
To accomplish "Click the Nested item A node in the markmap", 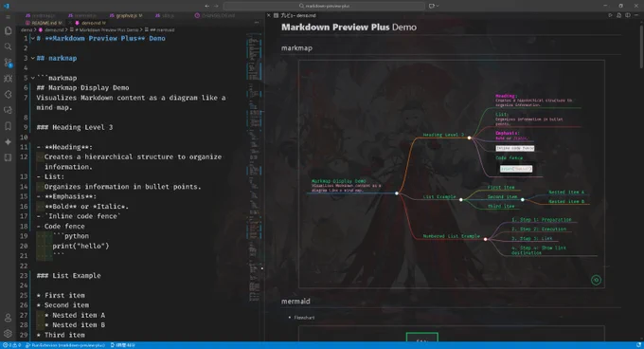I will pyautogui.click(x=566, y=192).
